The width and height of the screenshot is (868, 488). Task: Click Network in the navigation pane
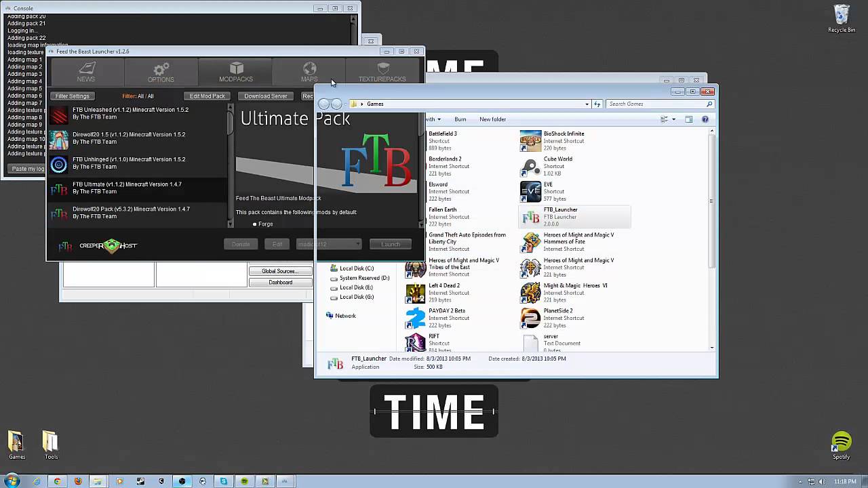coord(340,316)
